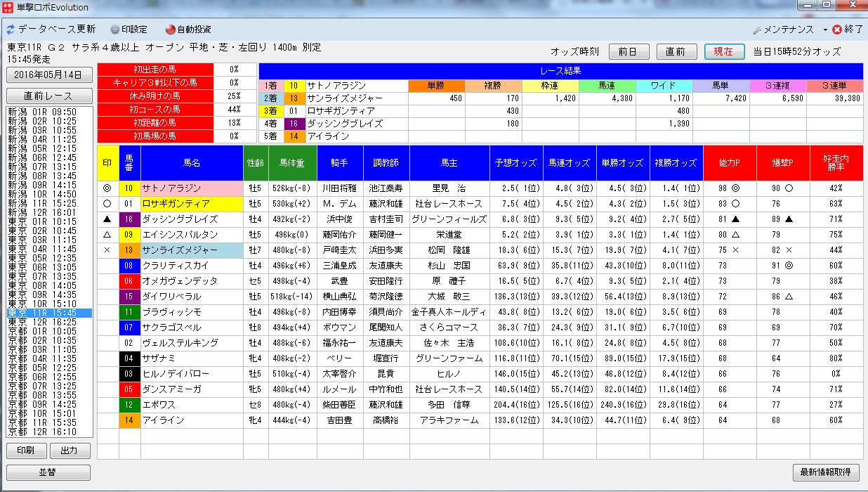Click the 自動投資 red ball icon
The image size is (868, 492).
pyautogui.click(x=170, y=30)
